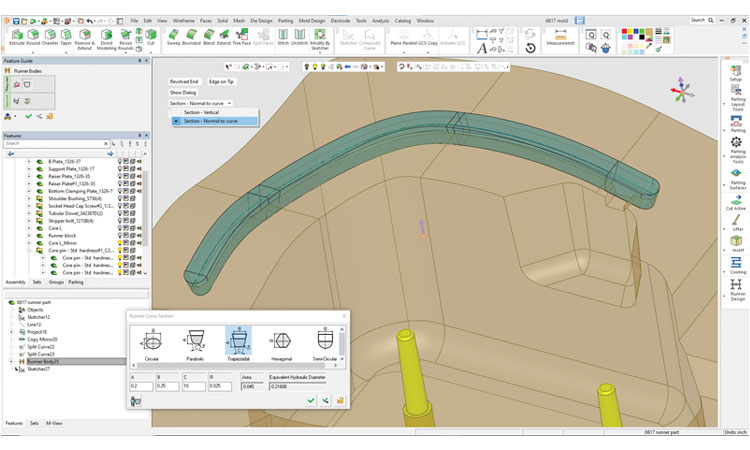Click the text annotation 'A' icon
This screenshot has height=450, width=750.
[482, 48]
